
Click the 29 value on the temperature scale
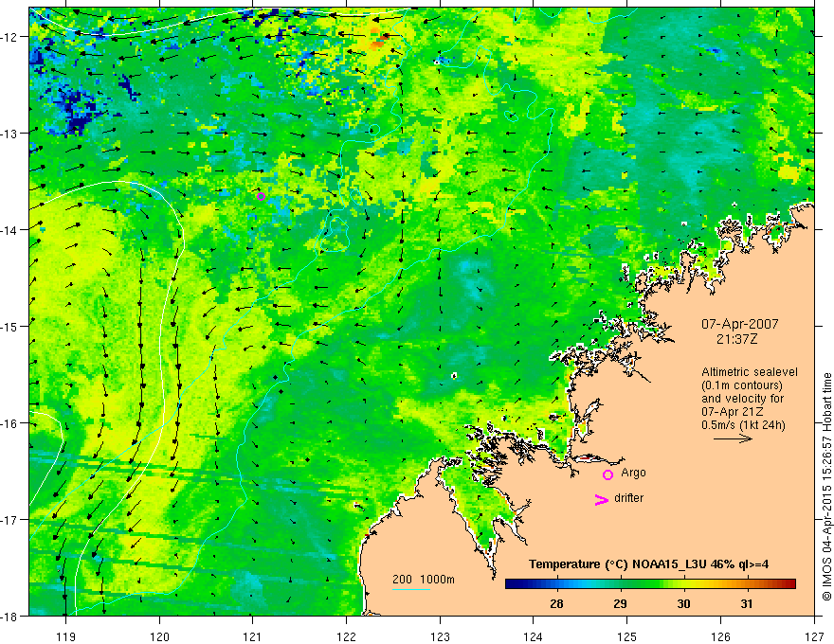pyautogui.click(x=620, y=603)
